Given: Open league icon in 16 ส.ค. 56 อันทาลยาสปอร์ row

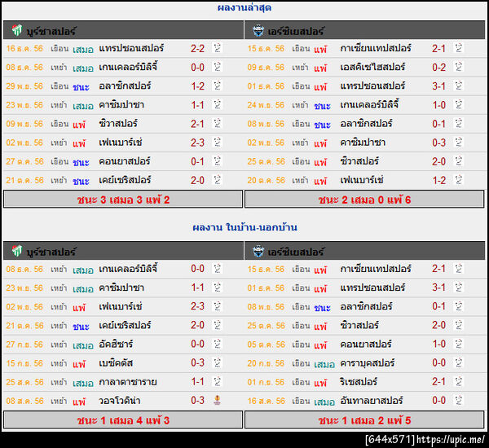Looking at the screenshot, I should click(x=458, y=400).
